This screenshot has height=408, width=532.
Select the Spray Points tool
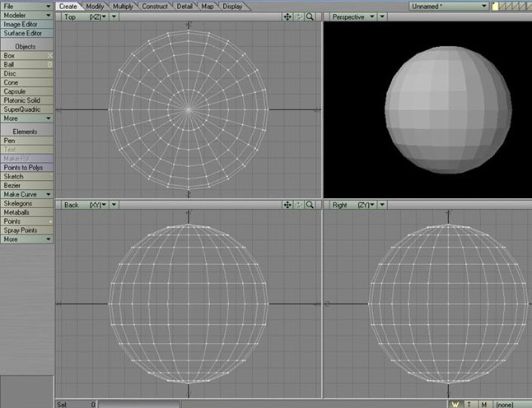(x=27, y=230)
